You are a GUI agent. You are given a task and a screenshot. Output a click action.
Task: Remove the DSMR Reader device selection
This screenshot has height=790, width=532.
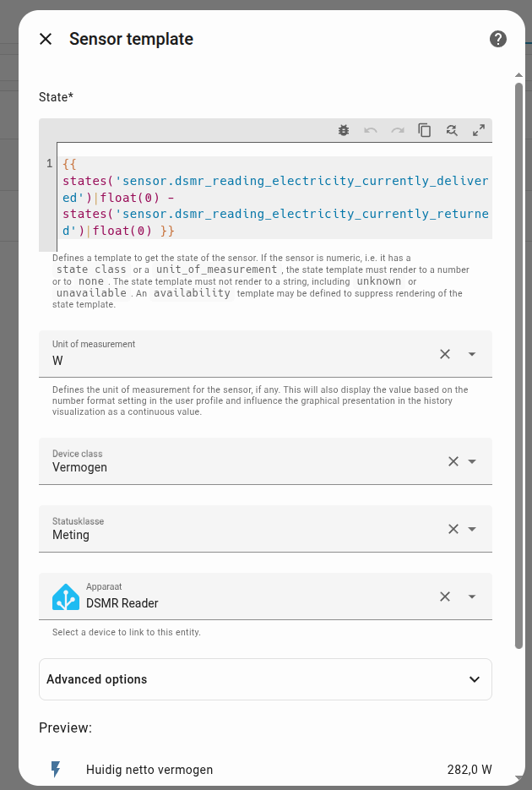click(x=445, y=597)
